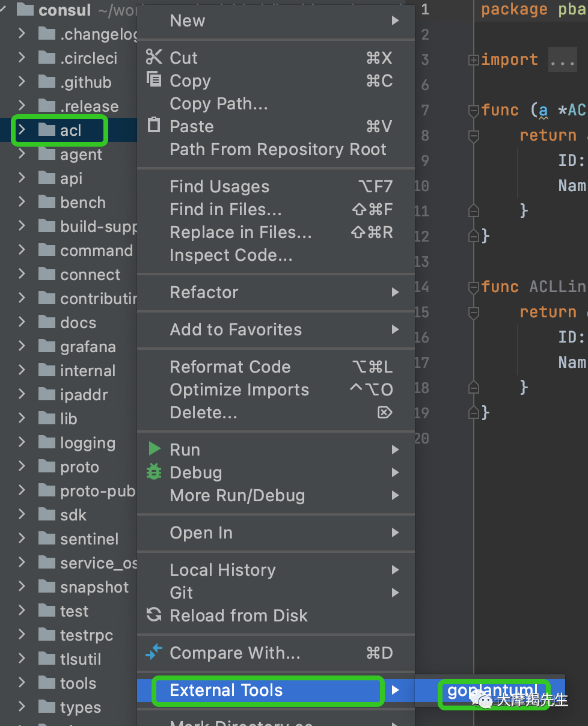The image size is (588, 726).
Task: Open the Git submenu
Action: tap(182, 593)
